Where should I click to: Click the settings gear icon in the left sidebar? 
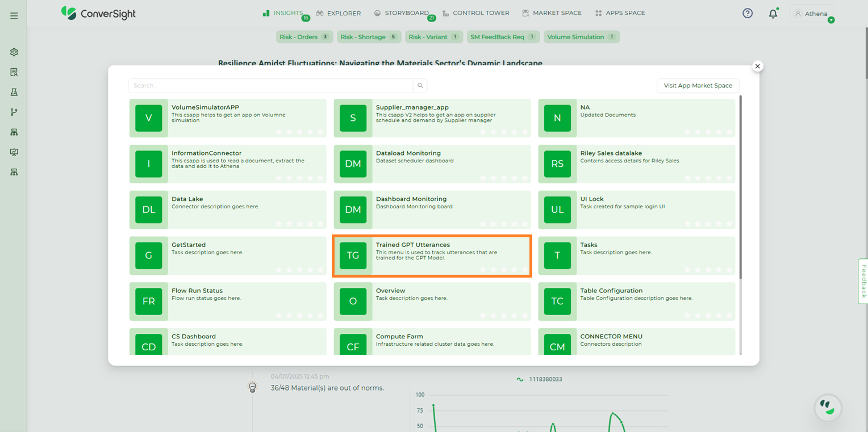pos(14,52)
